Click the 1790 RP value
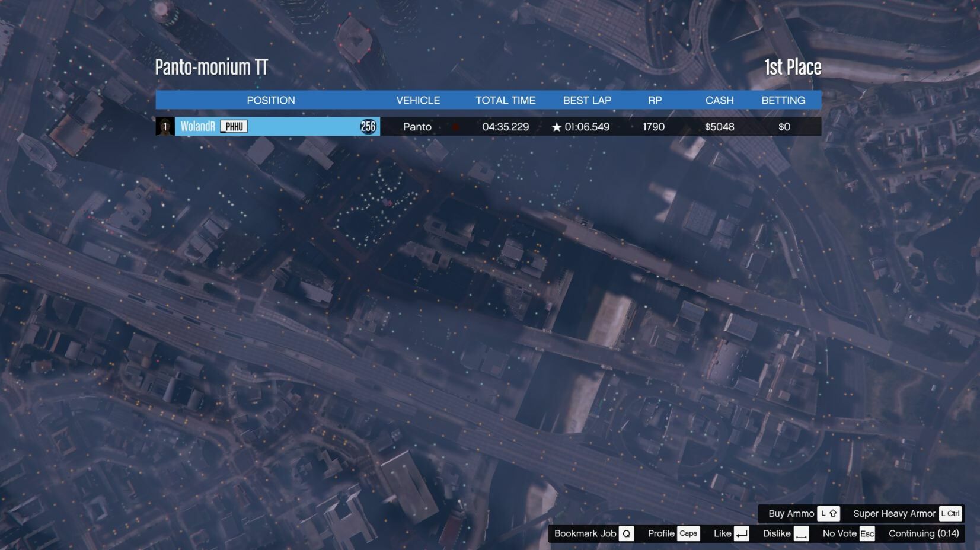This screenshot has height=550, width=980. click(654, 127)
